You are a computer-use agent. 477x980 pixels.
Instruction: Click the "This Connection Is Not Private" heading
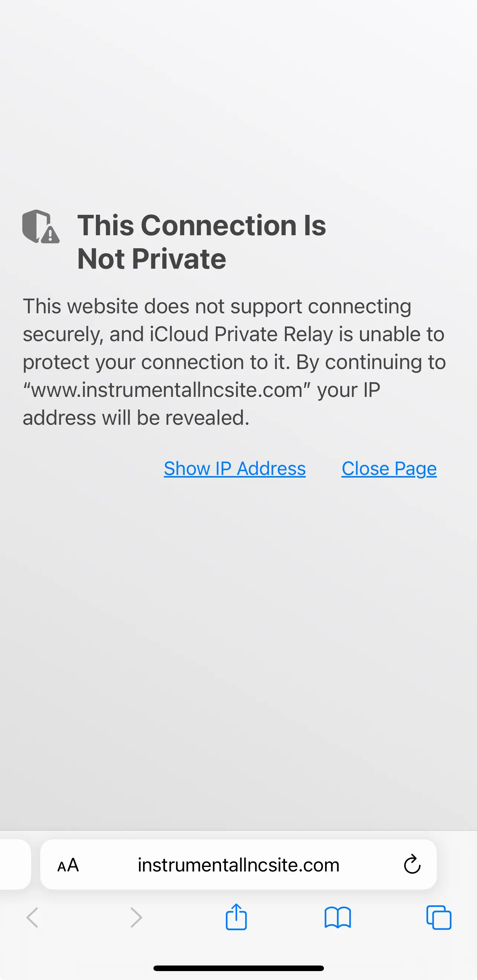[202, 242]
